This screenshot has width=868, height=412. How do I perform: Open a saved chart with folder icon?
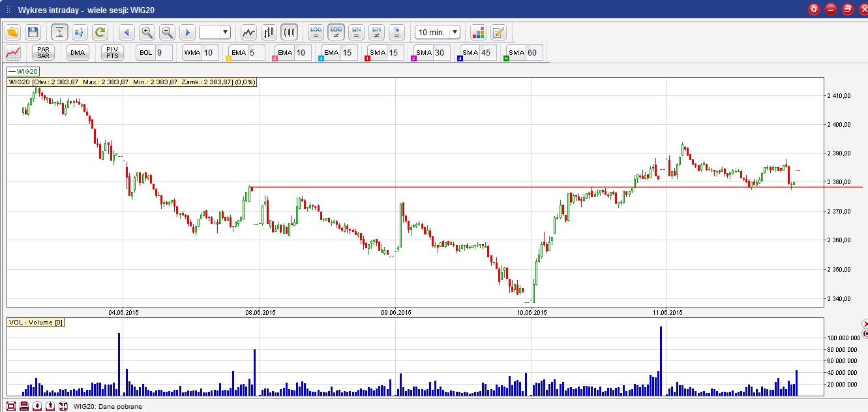point(13,32)
